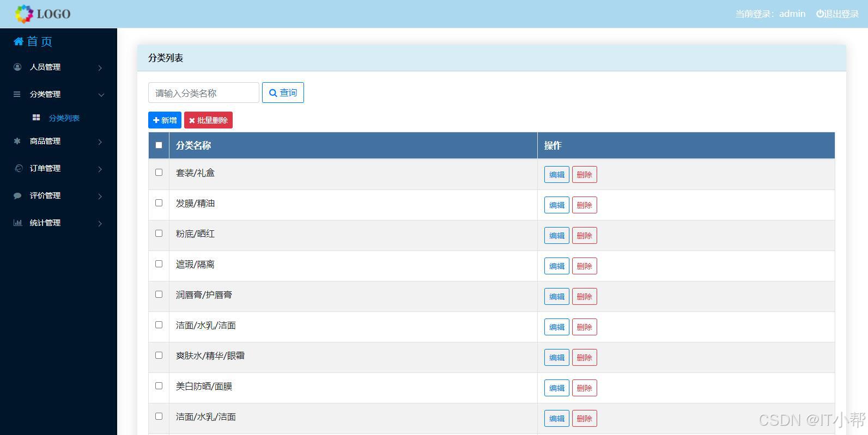The height and width of the screenshot is (435, 868).
Task: Open the 人员管理 menu
Action: click(58, 67)
